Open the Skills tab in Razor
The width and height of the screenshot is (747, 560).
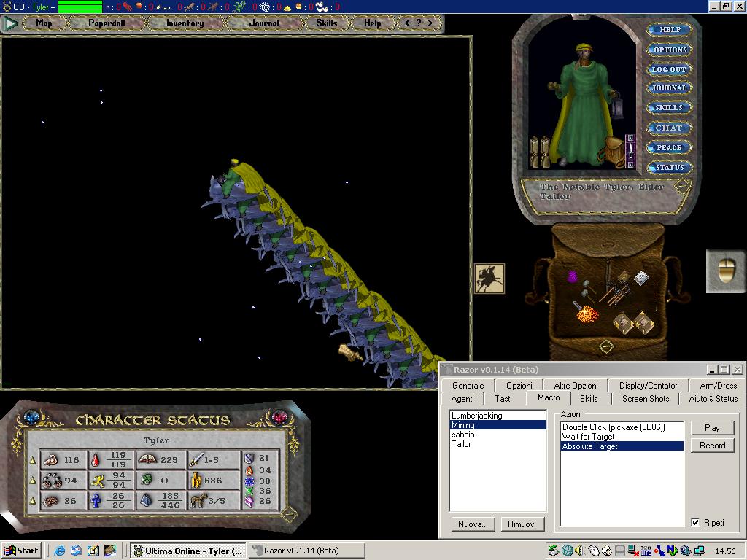coord(589,399)
